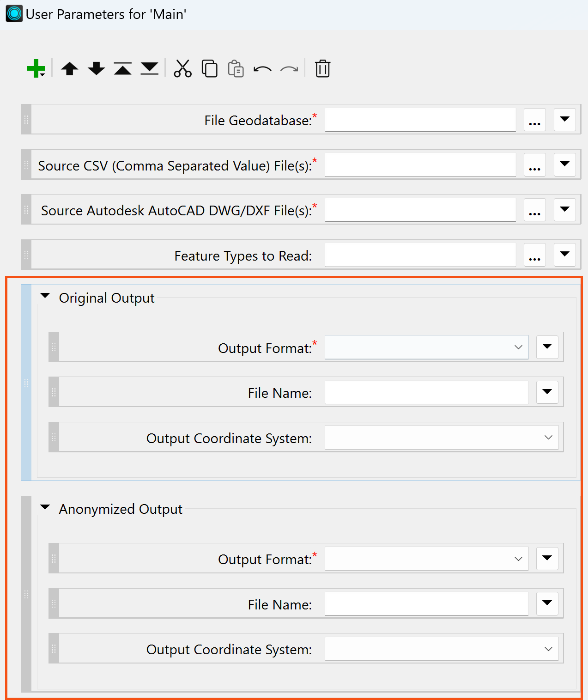
Task: Open arrow menu beside Original Output Format
Action: click(547, 347)
